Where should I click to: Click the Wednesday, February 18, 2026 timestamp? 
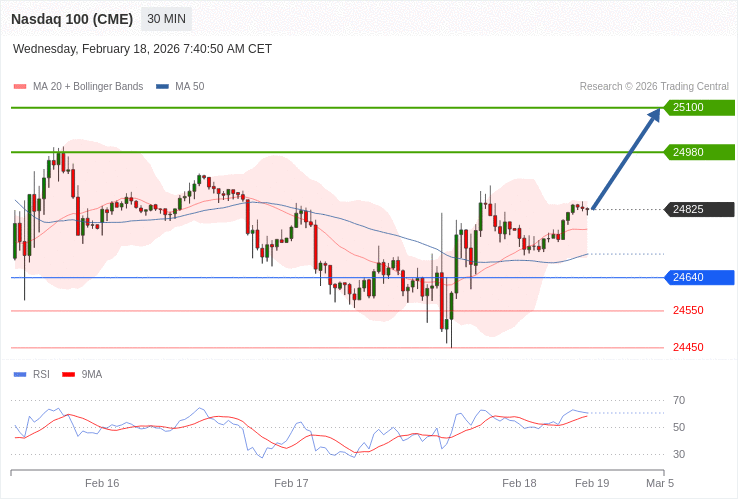pos(142,49)
